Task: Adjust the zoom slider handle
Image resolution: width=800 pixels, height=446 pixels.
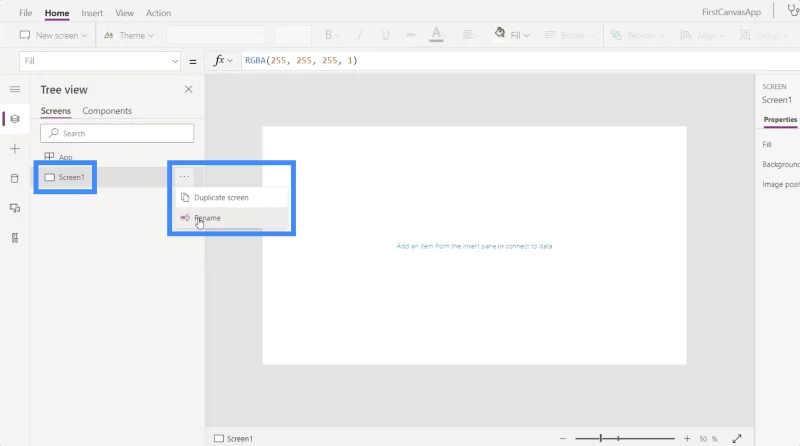Action: (x=601, y=438)
